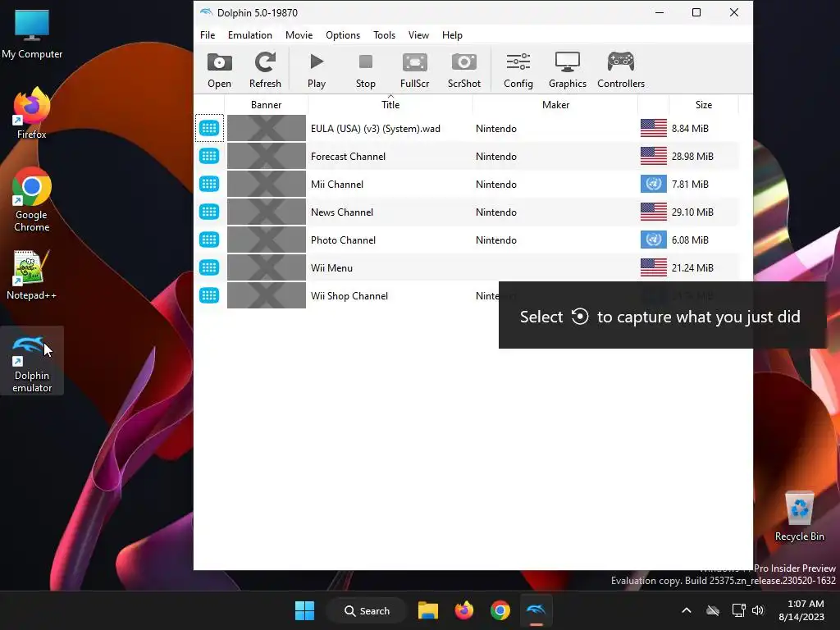The image size is (840, 630).
Task: Refresh the game list
Action: [265, 71]
